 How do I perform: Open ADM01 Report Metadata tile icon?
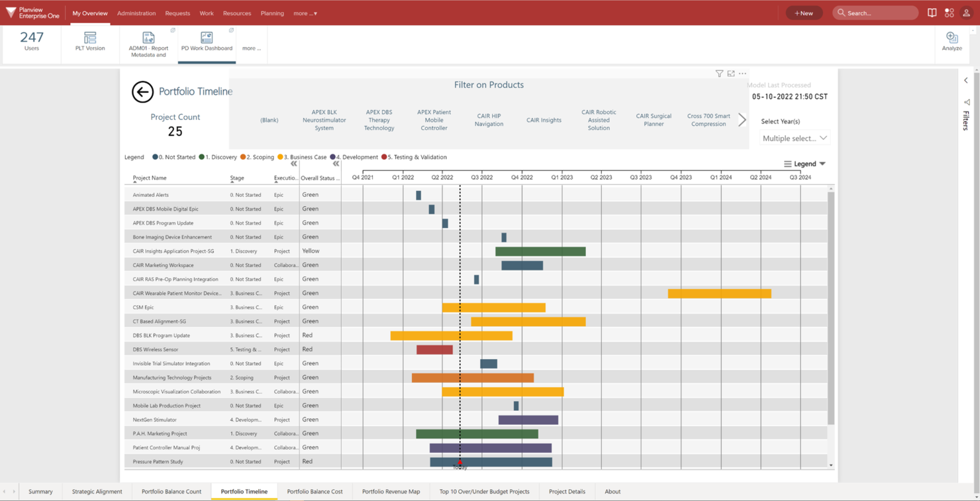(x=148, y=38)
